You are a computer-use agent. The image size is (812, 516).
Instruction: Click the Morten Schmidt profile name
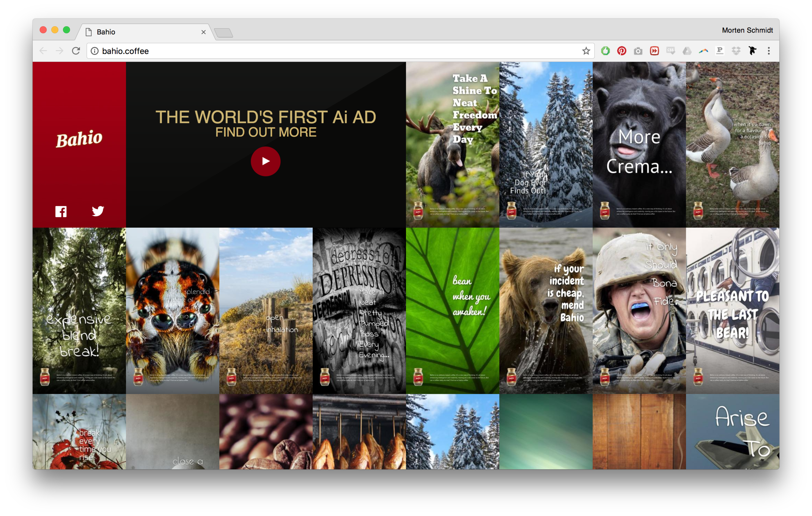(747, 30)
